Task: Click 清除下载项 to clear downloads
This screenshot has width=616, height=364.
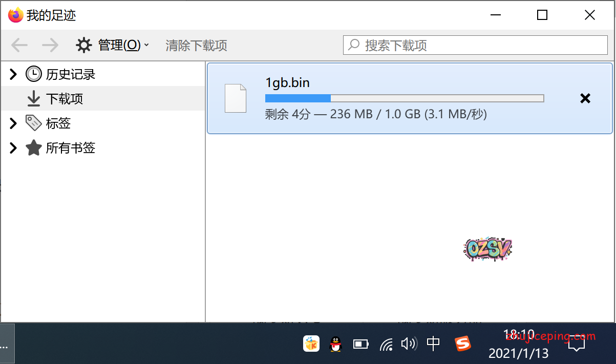Action: click(x=196, y=46)
